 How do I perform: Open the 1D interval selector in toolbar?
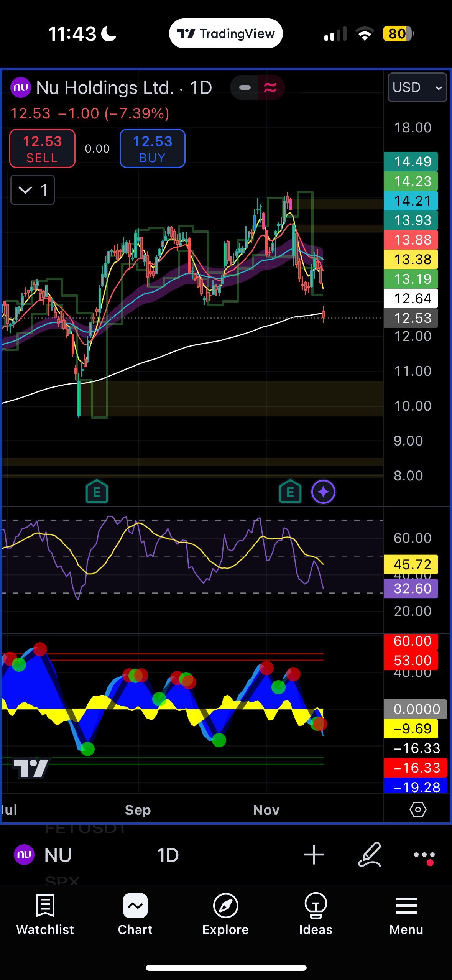click(x=168, y=855)
